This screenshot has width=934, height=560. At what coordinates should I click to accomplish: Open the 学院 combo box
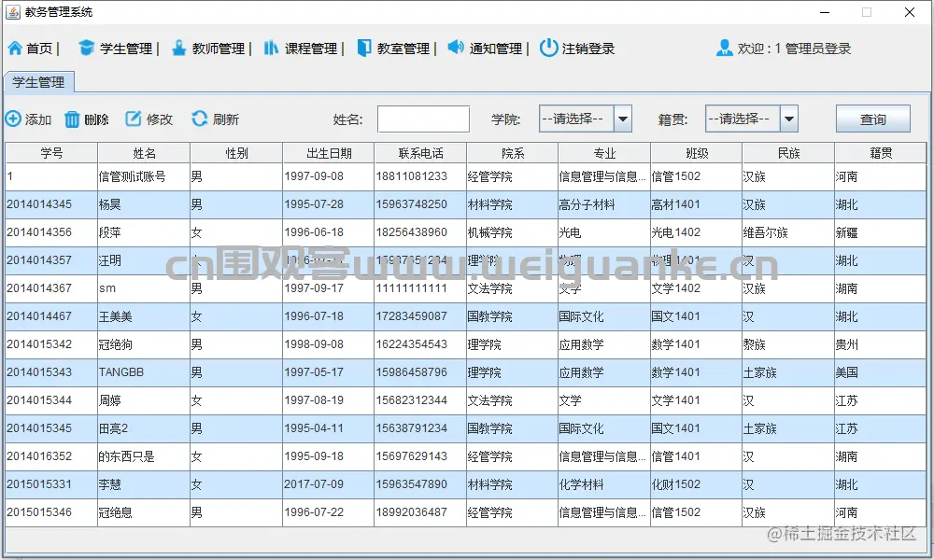(x=585, y=119)
